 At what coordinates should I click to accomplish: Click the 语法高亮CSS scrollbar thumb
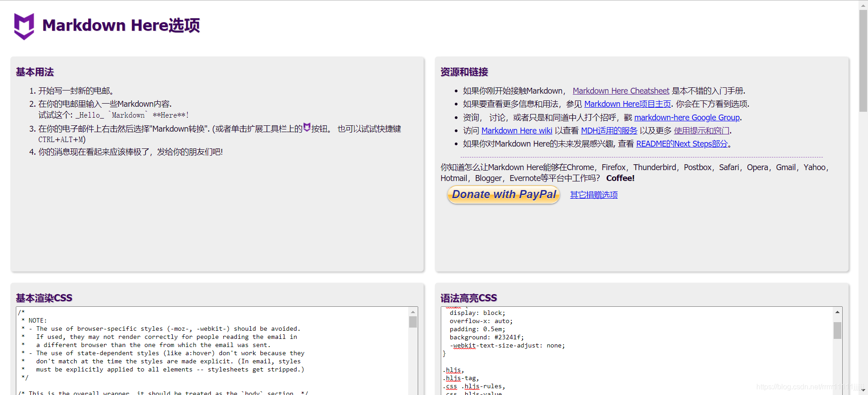coord(837,330)
